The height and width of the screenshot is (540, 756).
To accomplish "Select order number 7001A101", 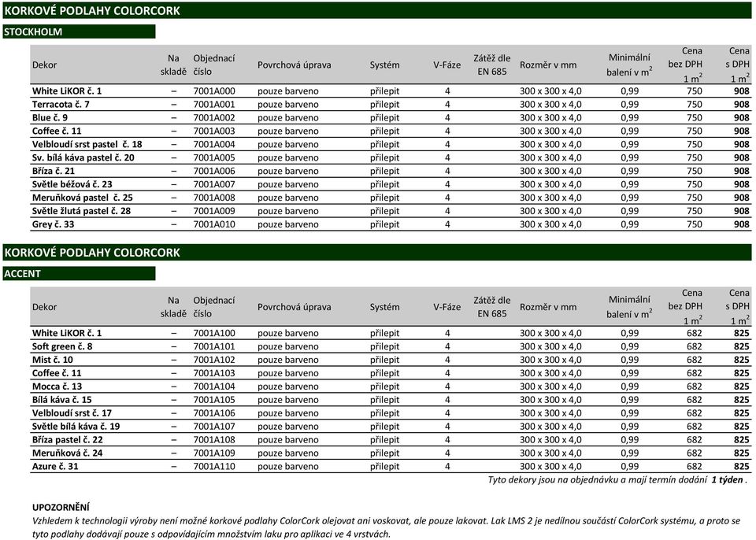I will 214,346.
